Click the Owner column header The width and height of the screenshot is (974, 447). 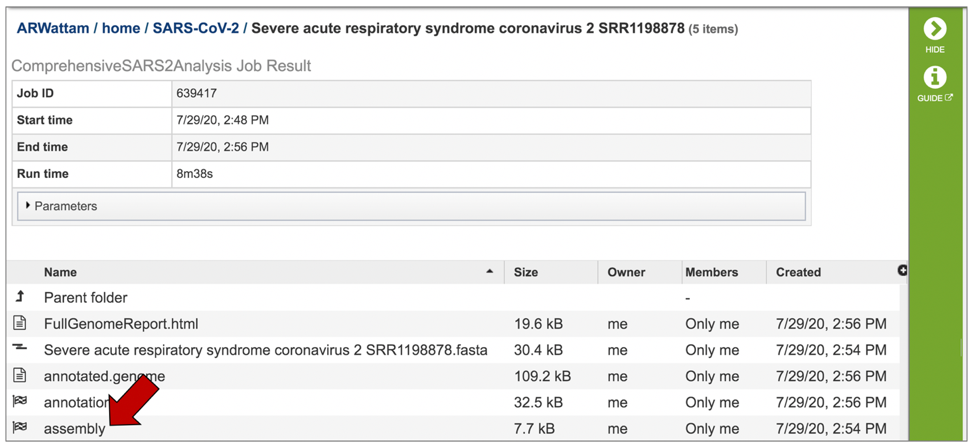626,272
